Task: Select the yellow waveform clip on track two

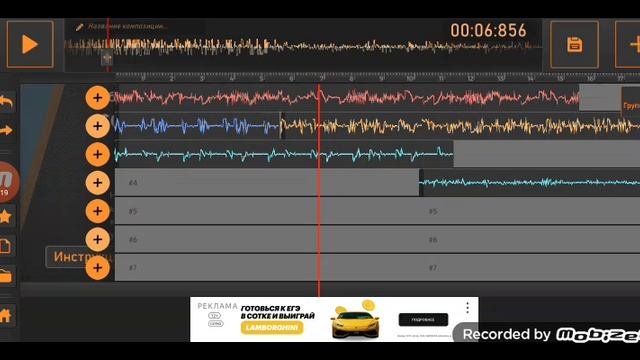Action: point(460,126)
